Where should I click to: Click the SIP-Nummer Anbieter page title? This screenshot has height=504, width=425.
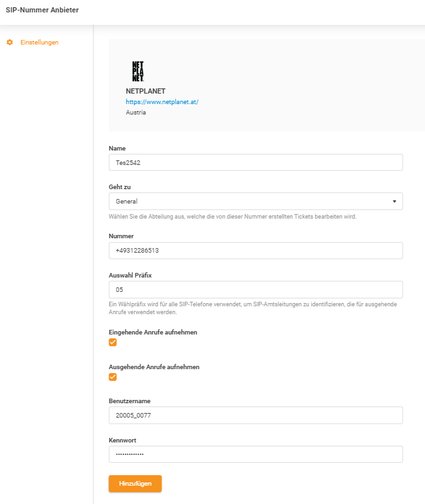click(x=42, y=10)
